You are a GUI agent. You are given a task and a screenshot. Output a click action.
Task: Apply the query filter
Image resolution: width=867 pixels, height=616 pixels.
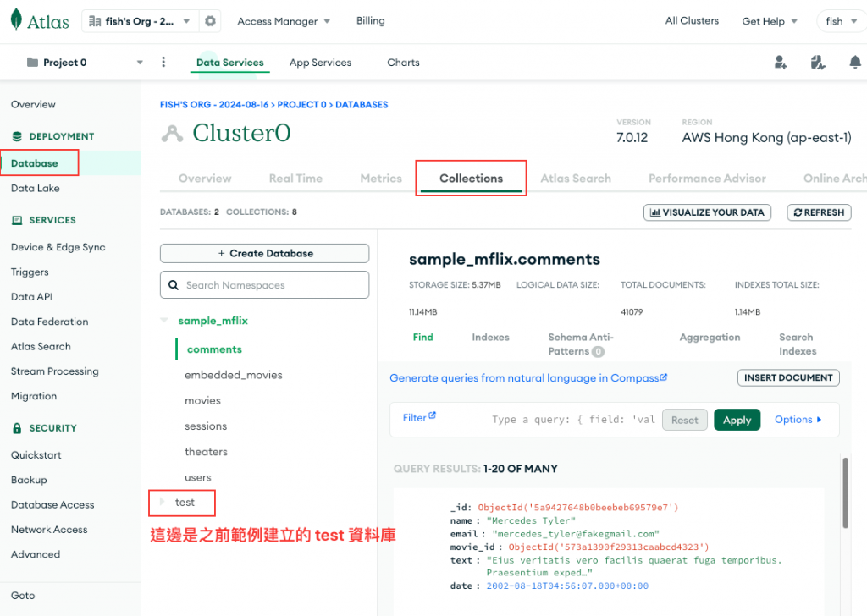point(737,420)
